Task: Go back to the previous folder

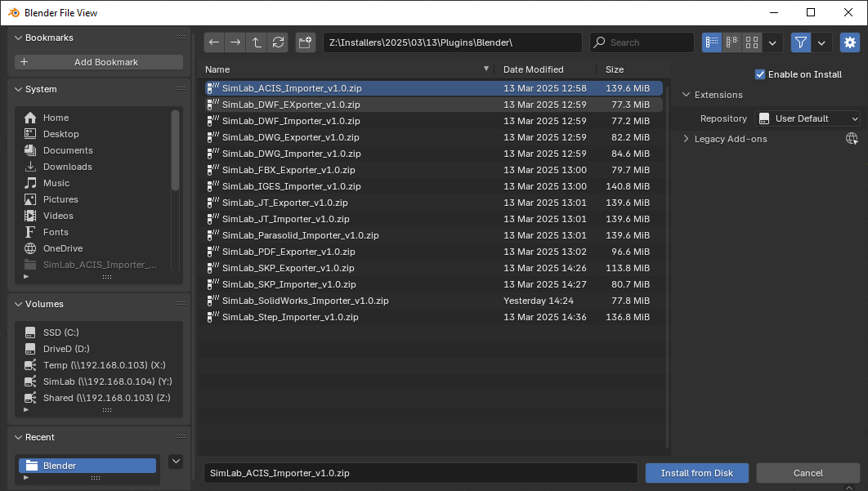Action: [x=214, y=42]
